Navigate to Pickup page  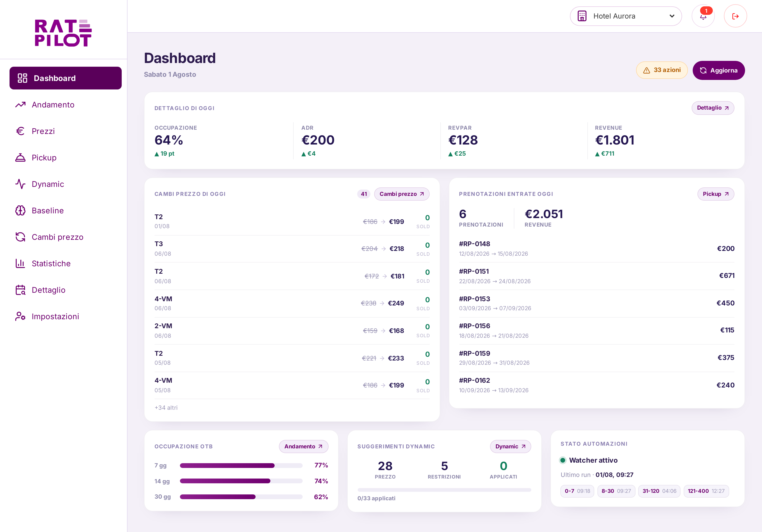[65, 157]
